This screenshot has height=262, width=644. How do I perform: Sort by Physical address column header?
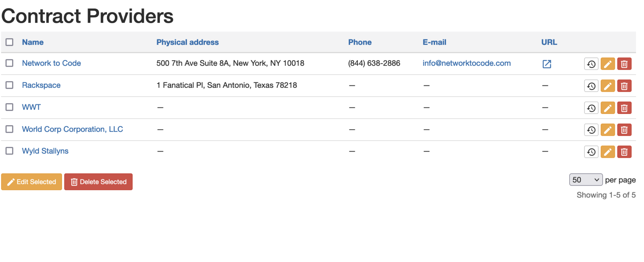187,42
